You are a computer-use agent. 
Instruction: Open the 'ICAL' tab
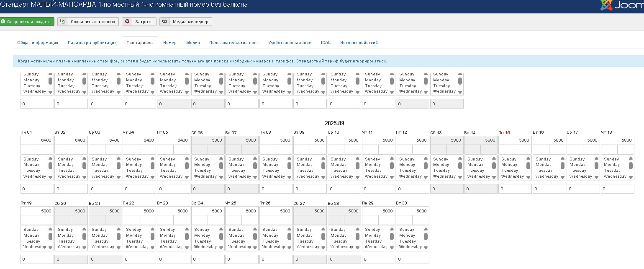point(326,43)
